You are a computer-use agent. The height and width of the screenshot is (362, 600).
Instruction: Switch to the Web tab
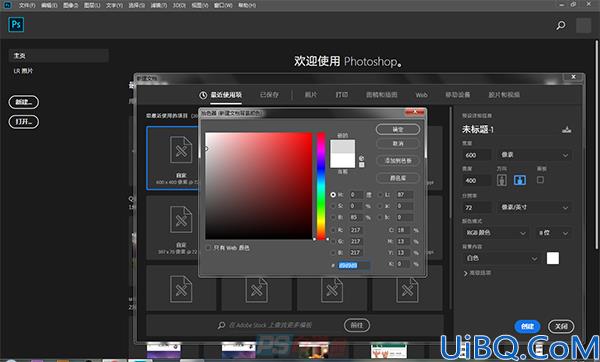click(x=421, y=95)
